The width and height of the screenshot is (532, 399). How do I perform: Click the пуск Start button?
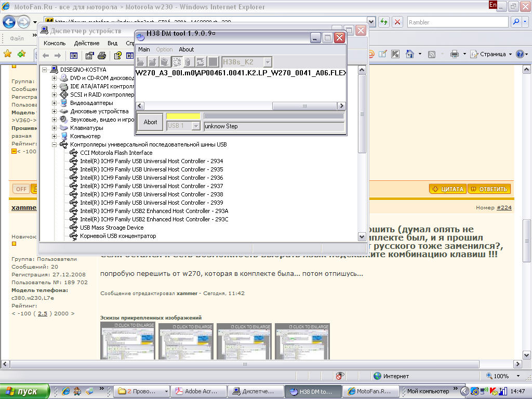(24, 391)
